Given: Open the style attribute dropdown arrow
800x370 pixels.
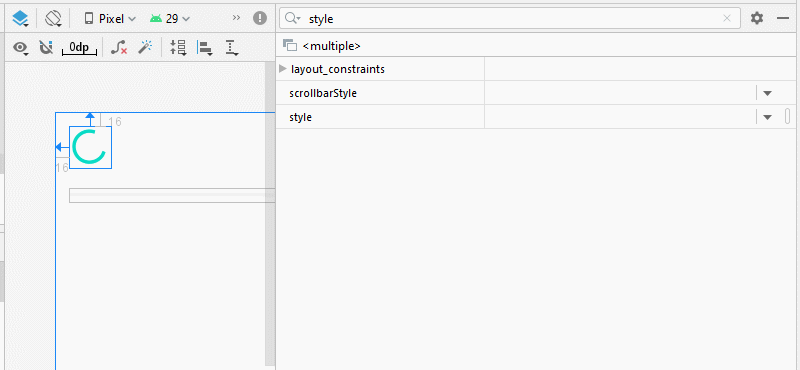Looking at the screenshot, I should (x=767, y=117).
